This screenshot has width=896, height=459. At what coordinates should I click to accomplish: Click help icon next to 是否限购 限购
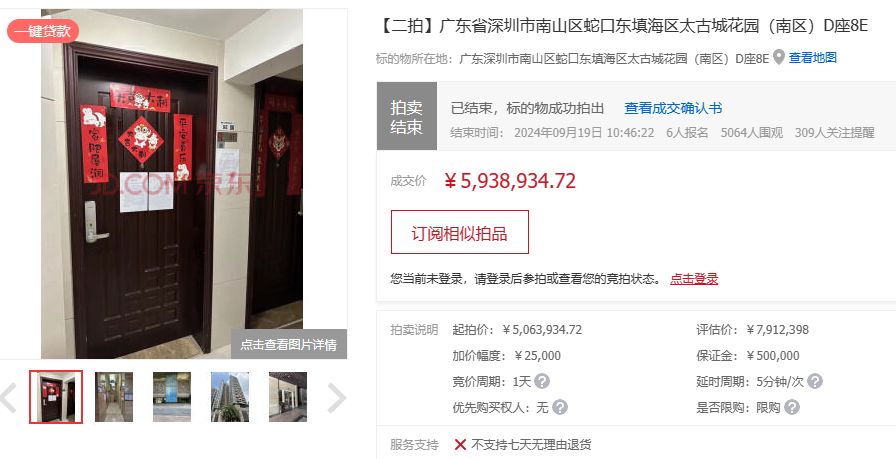tap(791, 407)
